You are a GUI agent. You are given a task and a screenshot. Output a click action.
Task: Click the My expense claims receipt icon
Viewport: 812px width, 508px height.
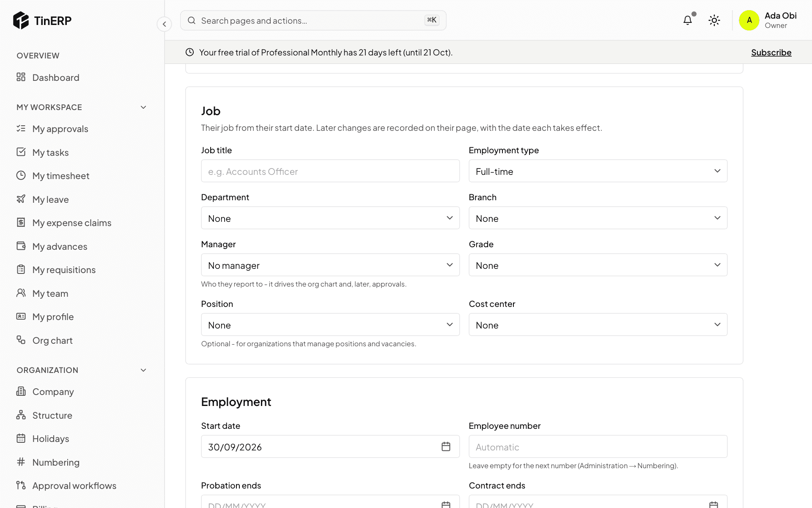tap(21, 222)
